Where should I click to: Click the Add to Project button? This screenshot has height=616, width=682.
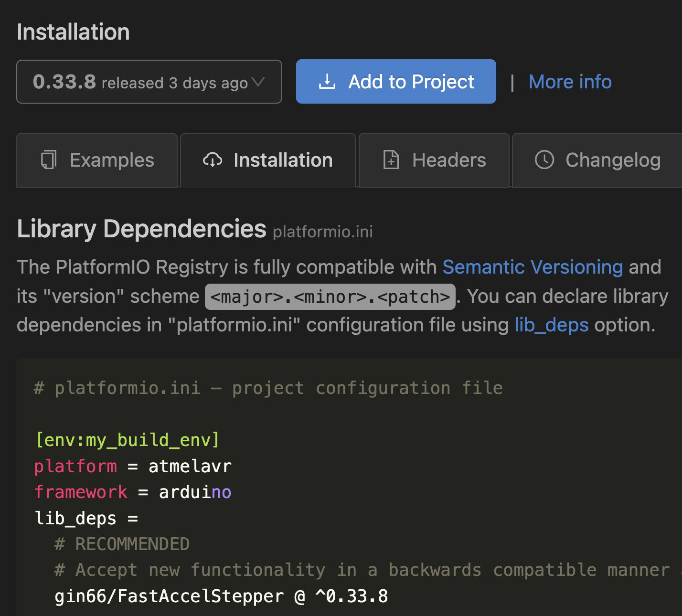pyautogui.click(x=396, y=82)
